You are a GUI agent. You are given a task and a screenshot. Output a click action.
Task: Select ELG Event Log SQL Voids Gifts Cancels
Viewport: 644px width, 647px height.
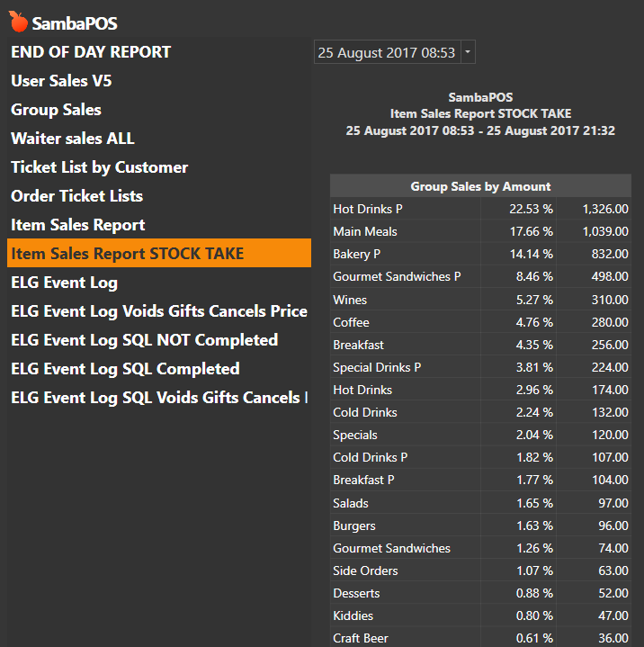pyautogui.click(x=159, y=398)
